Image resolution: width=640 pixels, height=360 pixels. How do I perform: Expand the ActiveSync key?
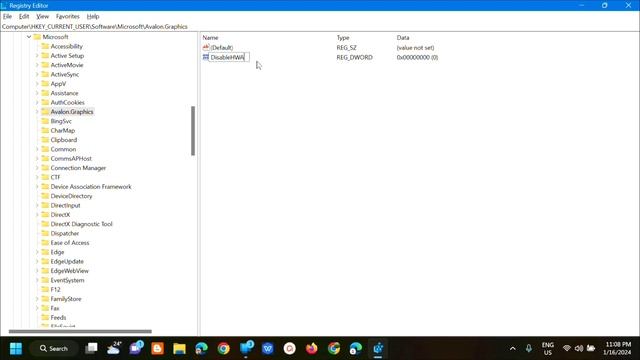tap(37, 74)
